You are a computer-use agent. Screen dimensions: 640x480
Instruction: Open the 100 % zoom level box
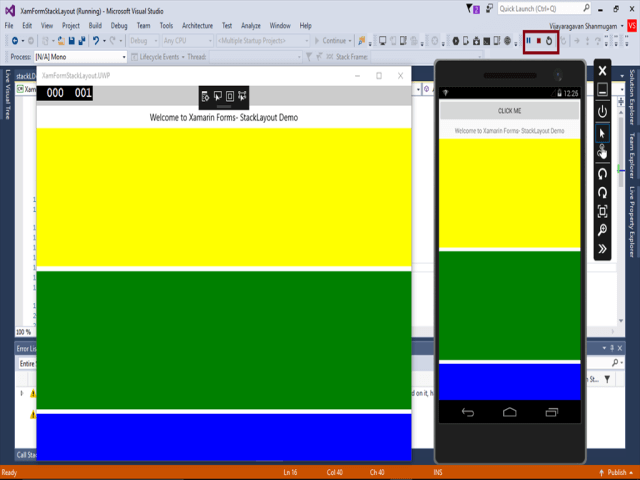(24, 332)
